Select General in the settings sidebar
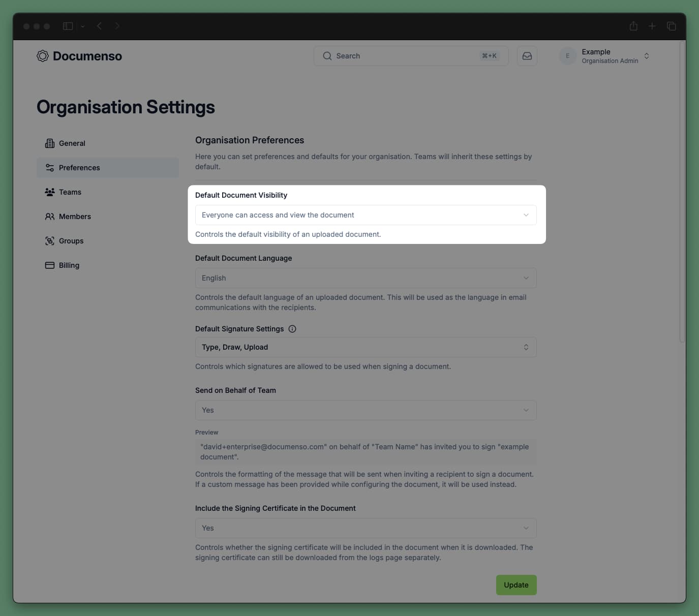699x616 pixels. (72, 143)
